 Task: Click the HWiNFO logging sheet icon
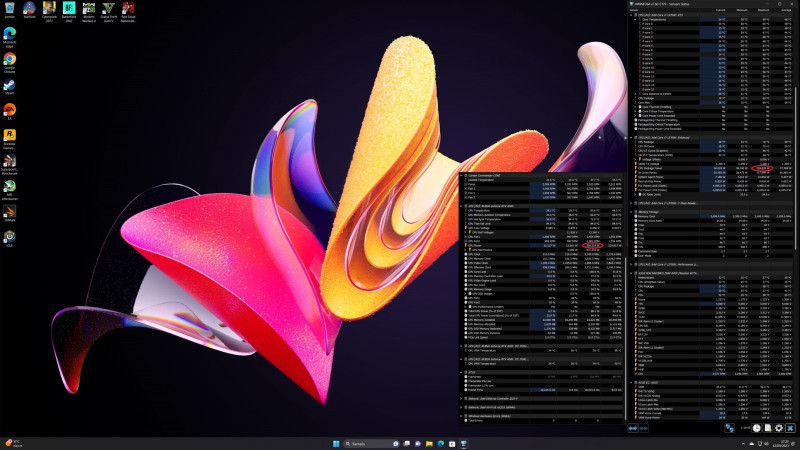tap(768, 429)
